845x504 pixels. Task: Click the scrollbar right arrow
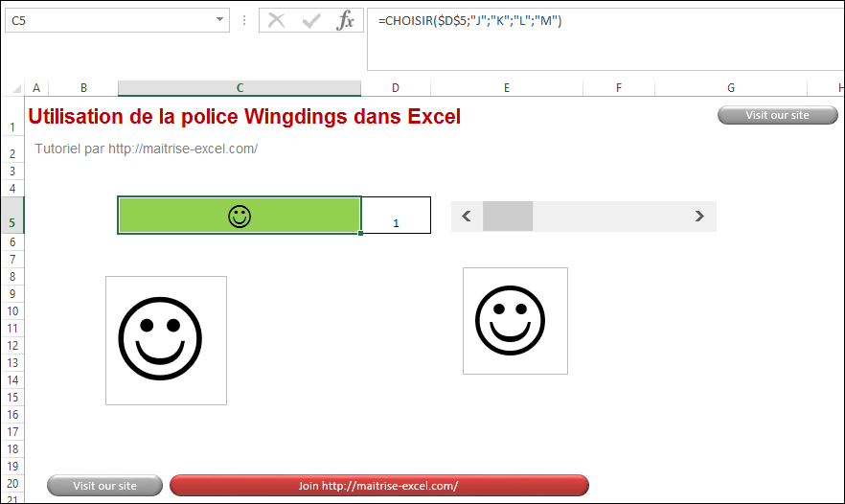(x=699, y=217)
